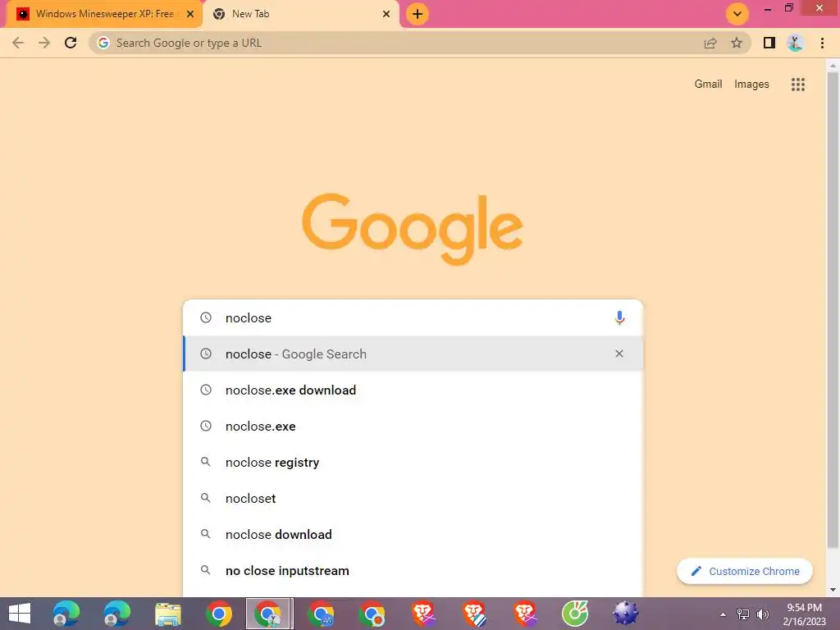Close the New Tab tab
840x630 pixels.
pyautogui.click(x=386, y=14)
